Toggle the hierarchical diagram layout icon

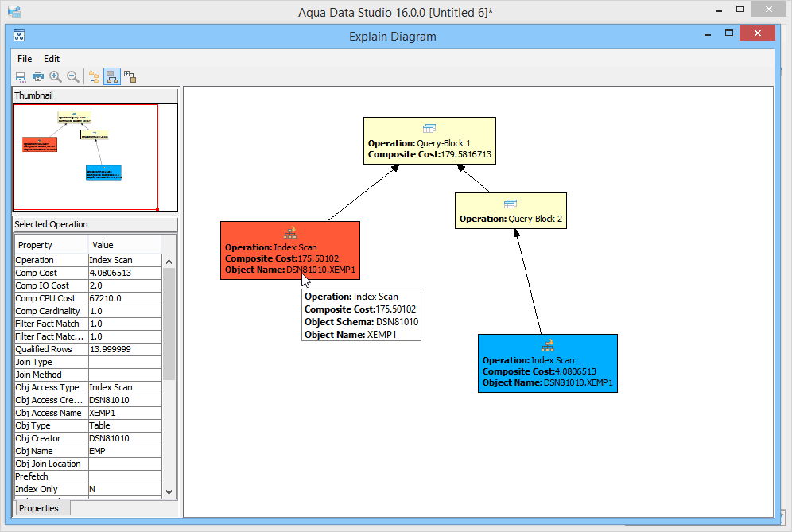(x=112, y=77)
